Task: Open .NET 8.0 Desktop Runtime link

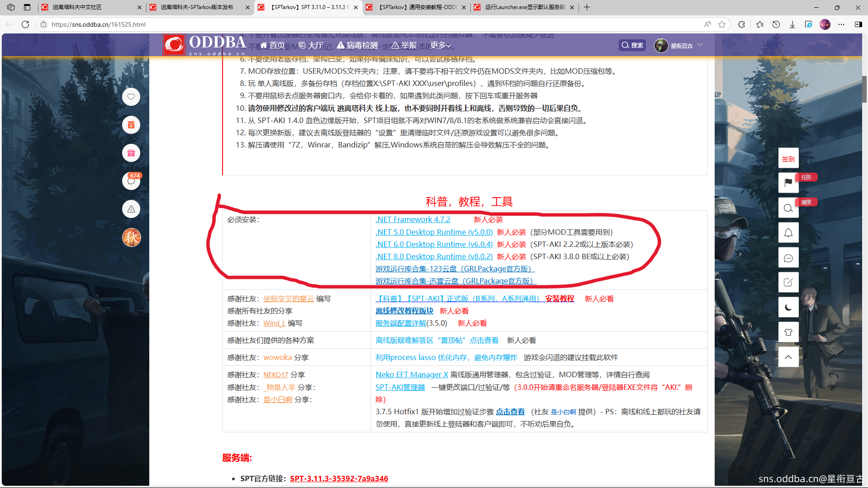Action: click(434, 256)
